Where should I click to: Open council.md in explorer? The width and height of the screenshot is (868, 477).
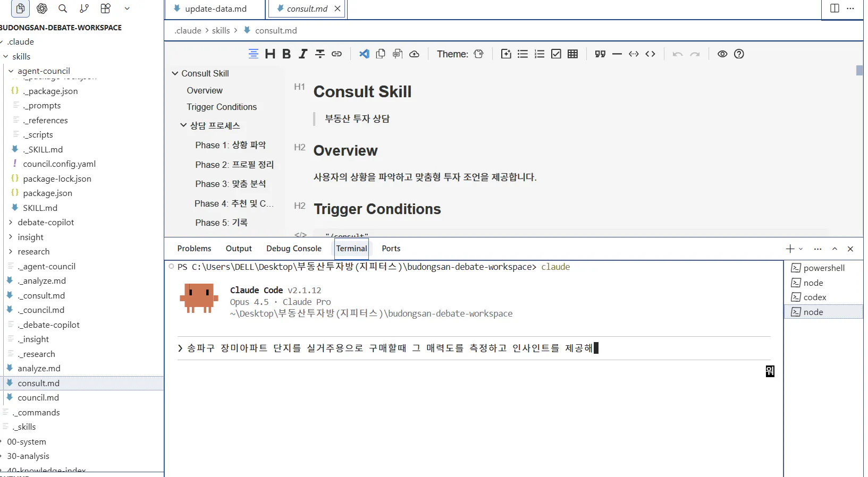[38, 397]
